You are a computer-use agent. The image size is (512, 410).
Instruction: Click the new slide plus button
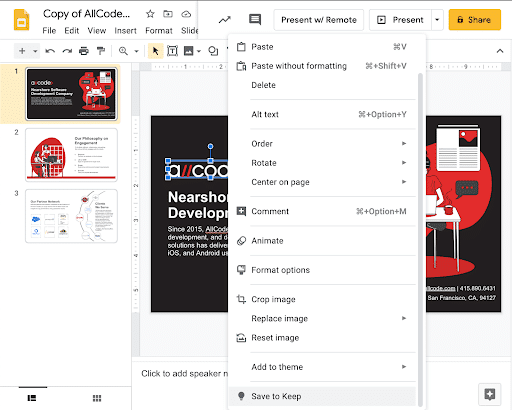pos(22,51)
